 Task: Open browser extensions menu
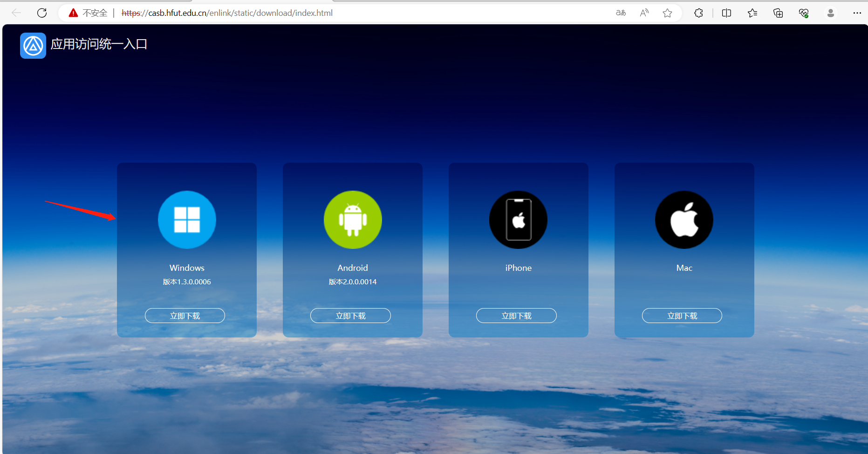point(698,13)
